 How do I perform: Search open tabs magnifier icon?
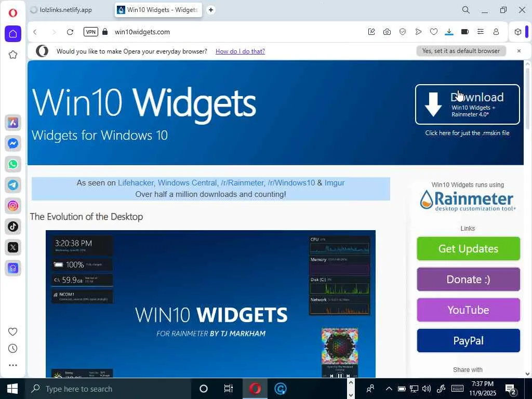(x=466, y=10)
